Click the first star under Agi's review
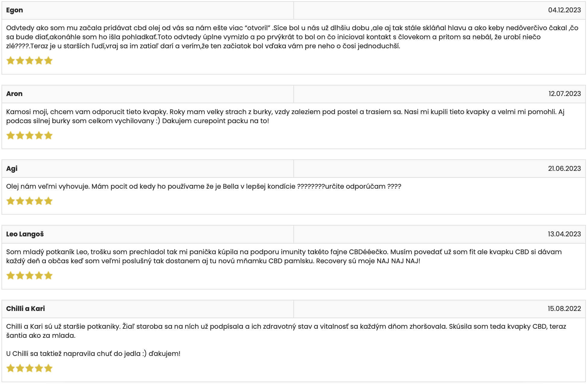The height and width of the screenshot is (384, 588). pos(11,201)
